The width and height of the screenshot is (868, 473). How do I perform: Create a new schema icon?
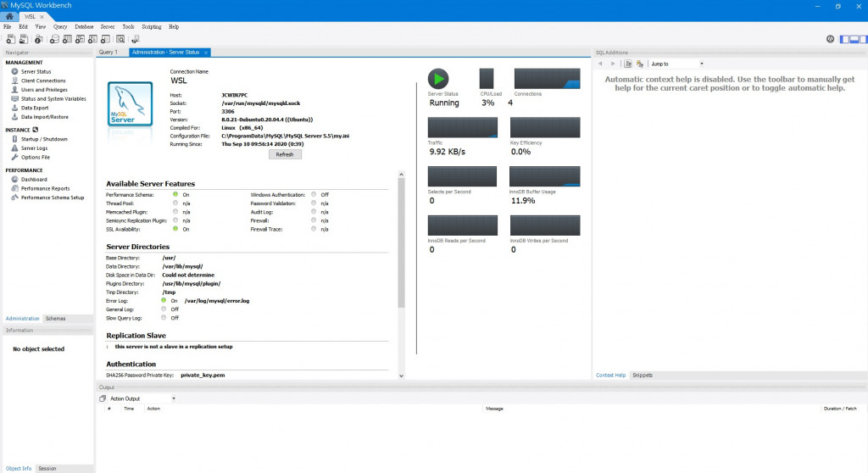point(54,39)
